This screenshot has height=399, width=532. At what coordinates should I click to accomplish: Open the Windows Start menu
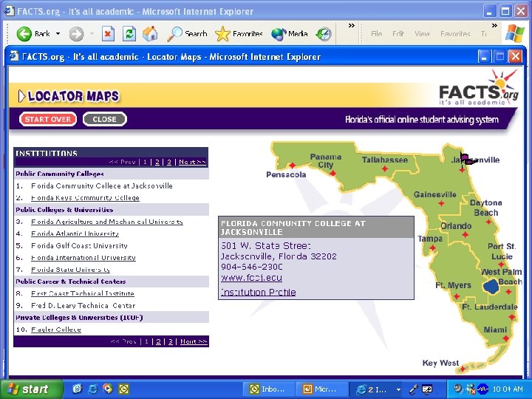(31, 389)
